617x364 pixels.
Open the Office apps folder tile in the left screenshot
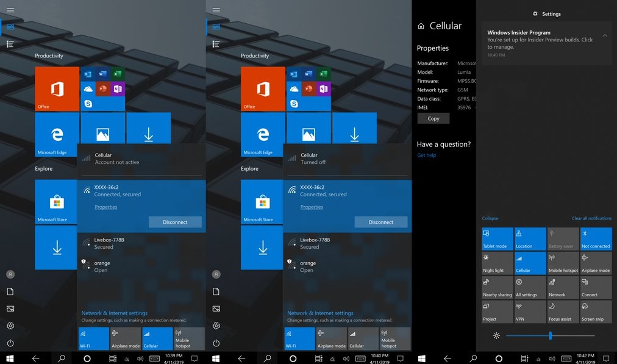(x=102, y=89)
